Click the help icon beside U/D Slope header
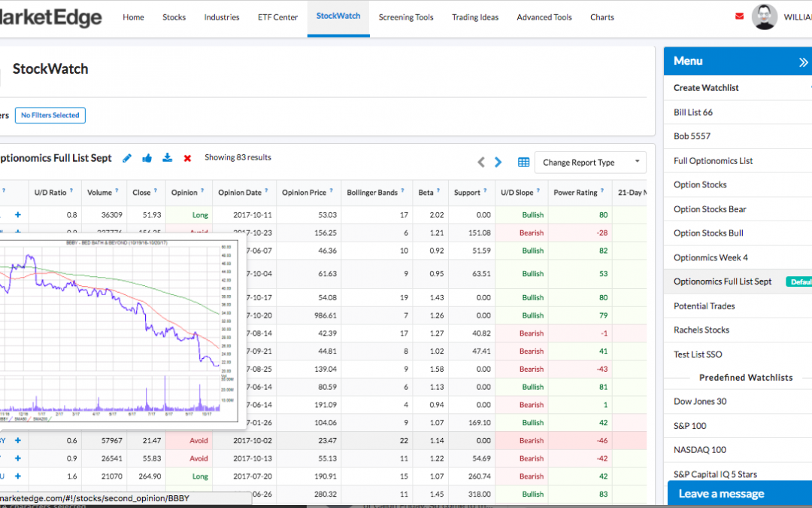The image size is (812, 508). click(538, 190)
